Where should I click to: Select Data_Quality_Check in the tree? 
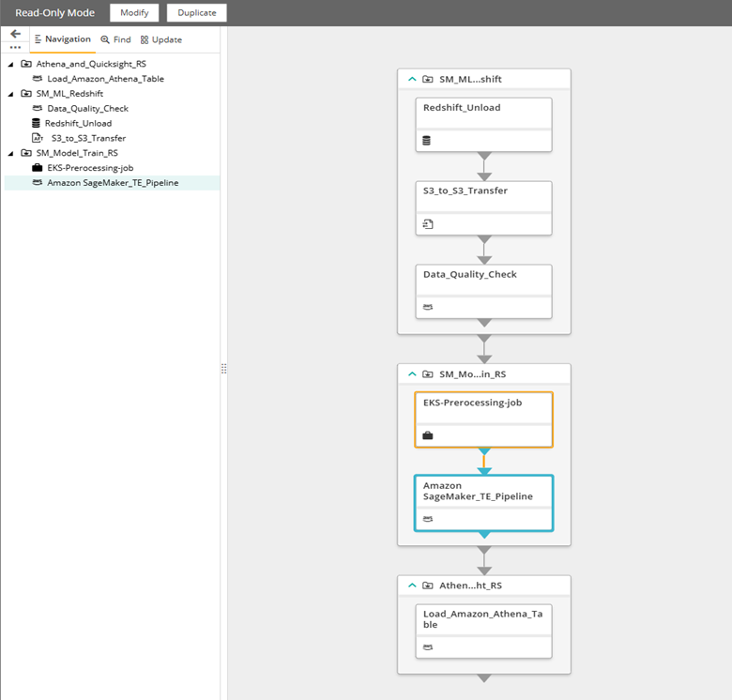pyautogui.click(x=88, y=109)
